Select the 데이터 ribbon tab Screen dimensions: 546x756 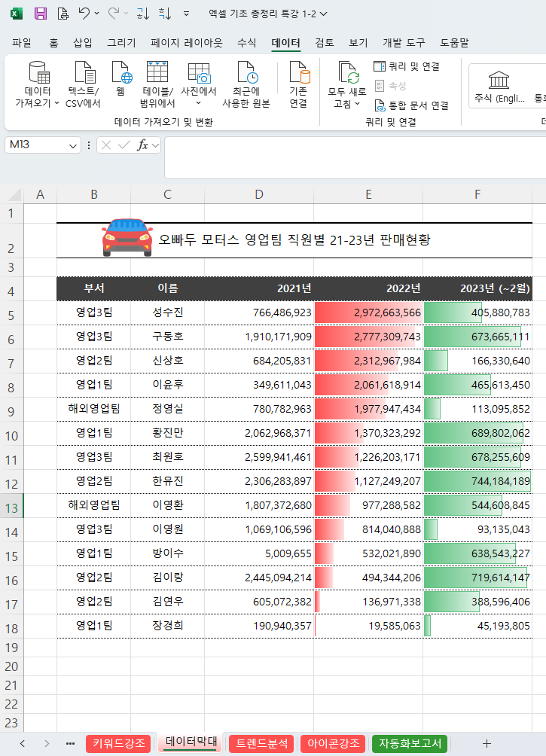click(x=286, y=43)
